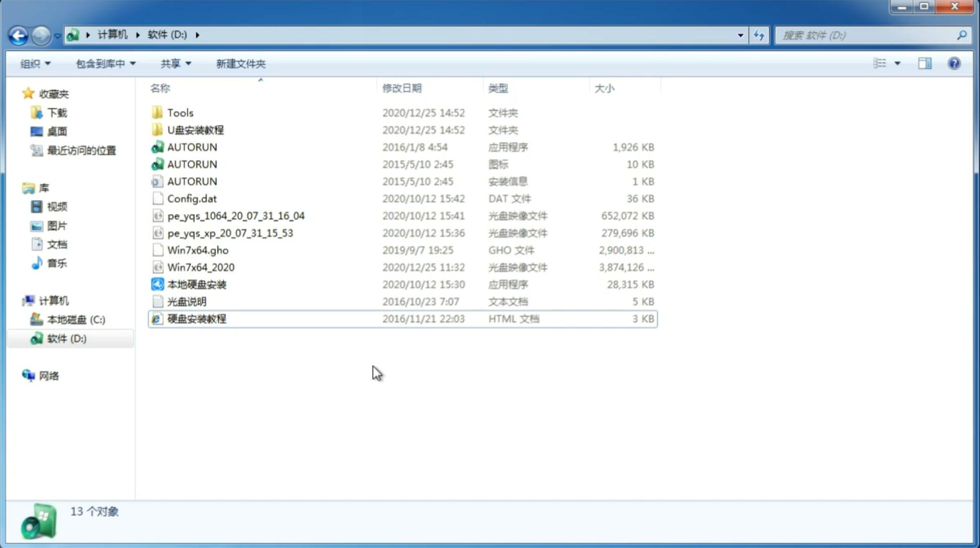Open 本地硬盘安装 application

click(x=196, y=284)
